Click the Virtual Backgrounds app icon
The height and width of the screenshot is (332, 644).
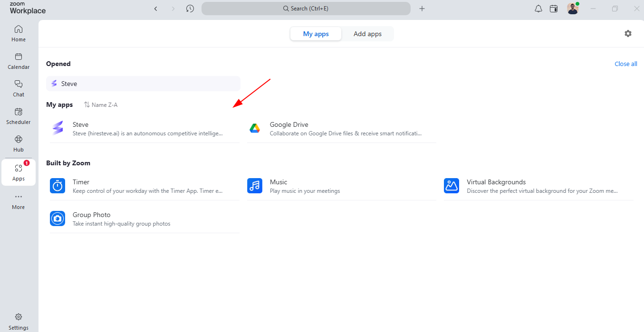tap(452, 186)
